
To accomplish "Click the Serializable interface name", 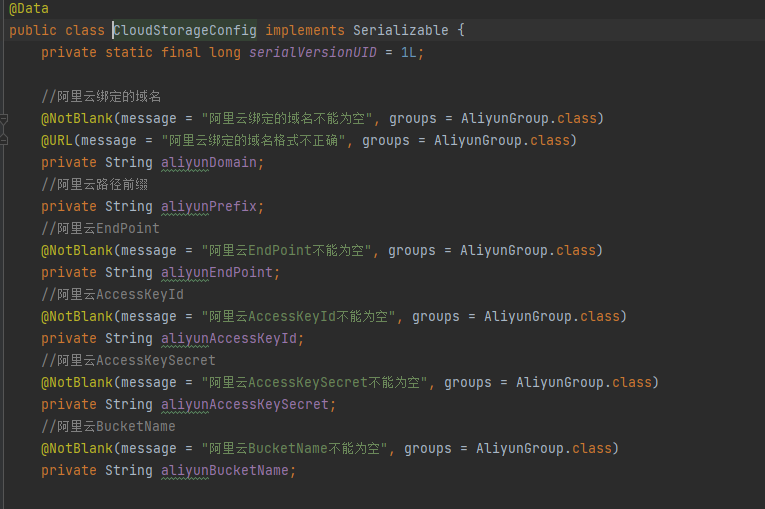I will [401, 30].
